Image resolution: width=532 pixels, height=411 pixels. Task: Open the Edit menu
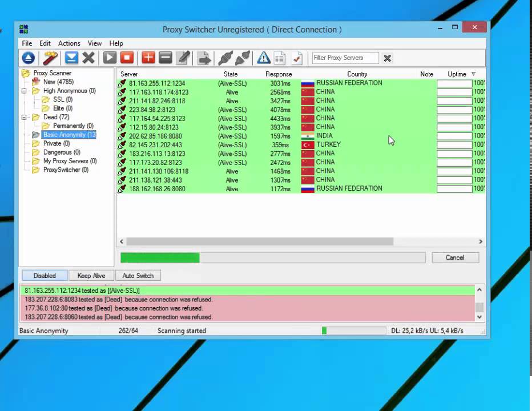(45, 43)
